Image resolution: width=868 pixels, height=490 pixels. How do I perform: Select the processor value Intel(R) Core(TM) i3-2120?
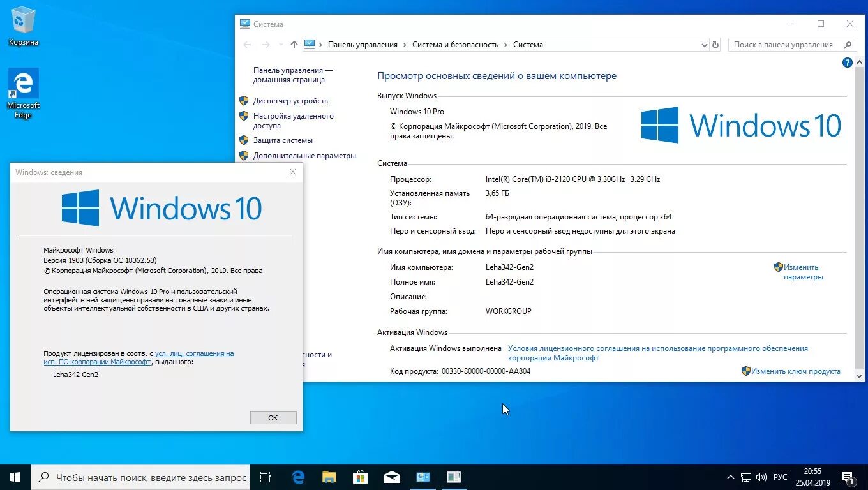(x=572, y=179)
